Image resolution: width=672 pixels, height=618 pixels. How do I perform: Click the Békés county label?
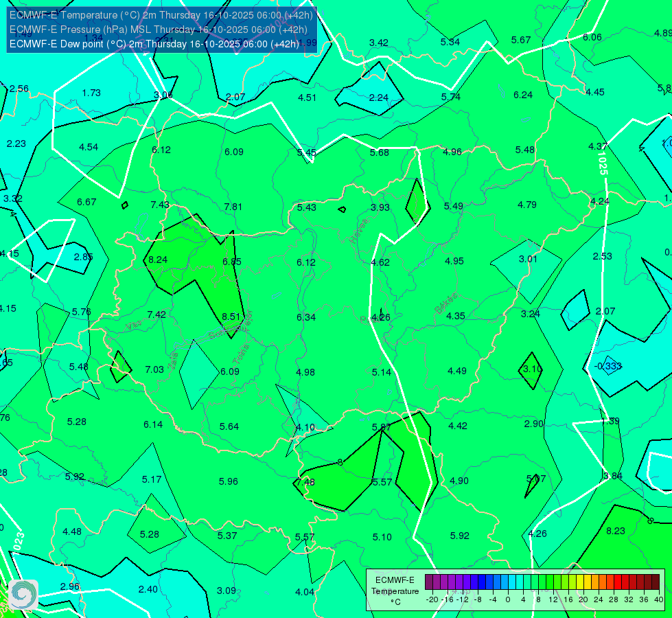[445, 304]
